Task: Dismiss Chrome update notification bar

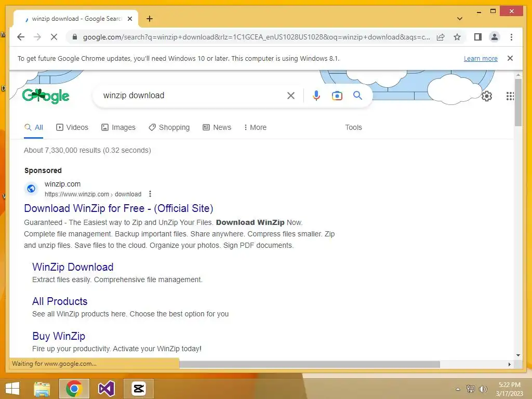Action: [510, 58]
